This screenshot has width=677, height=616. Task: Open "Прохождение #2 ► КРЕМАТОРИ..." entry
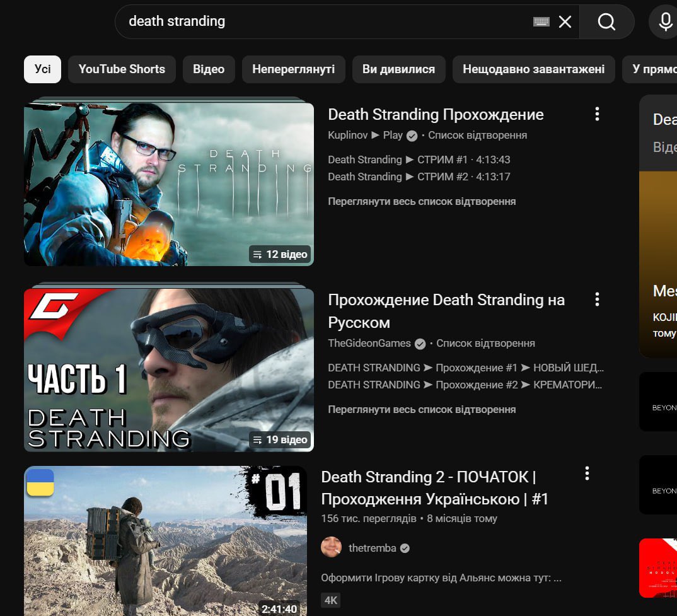pos(465,385)
